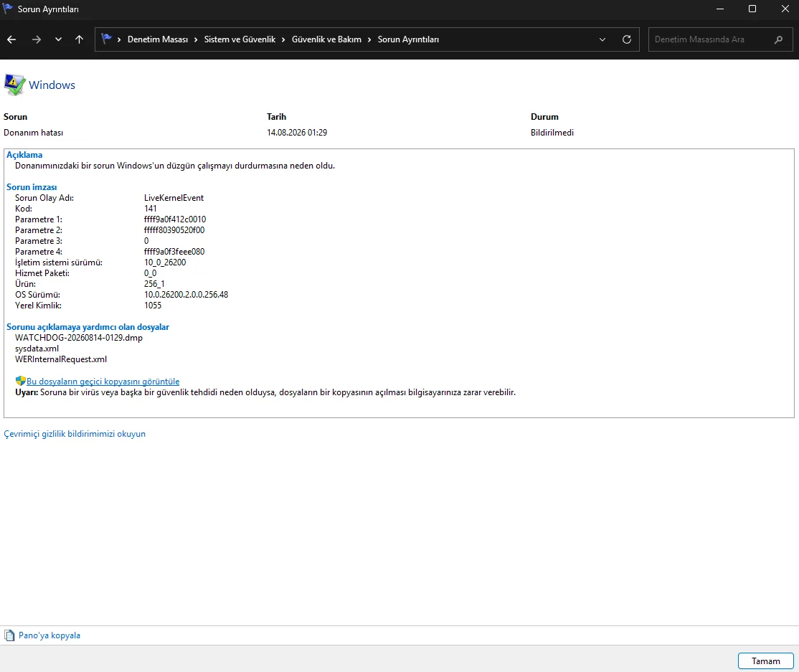Click the Ürün value 256_1
The height and width of the screenshot is (672, 799).
(154, 284)
